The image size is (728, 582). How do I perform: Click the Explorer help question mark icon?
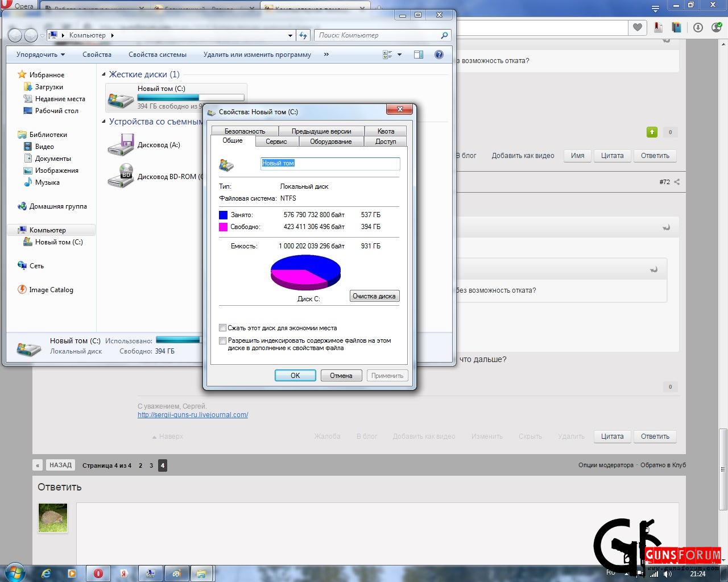click(x=439, y=55)
